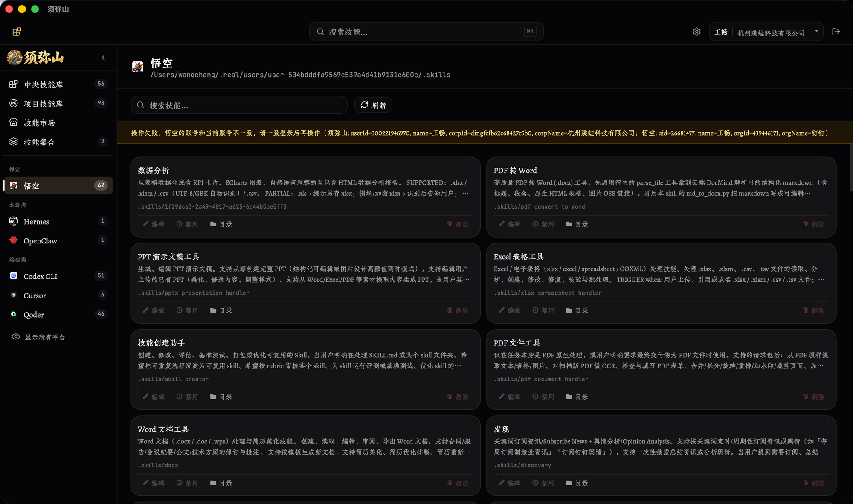Disable the 技能创建助手 skill

(187, 397)
